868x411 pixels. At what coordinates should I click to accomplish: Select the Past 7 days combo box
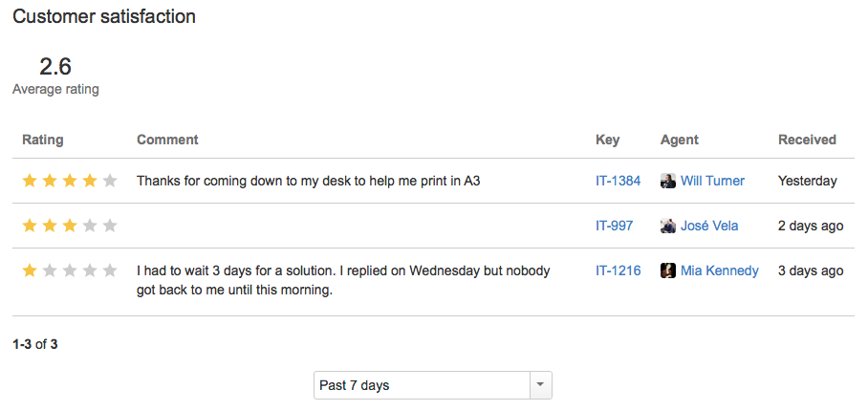click(433, 385)
